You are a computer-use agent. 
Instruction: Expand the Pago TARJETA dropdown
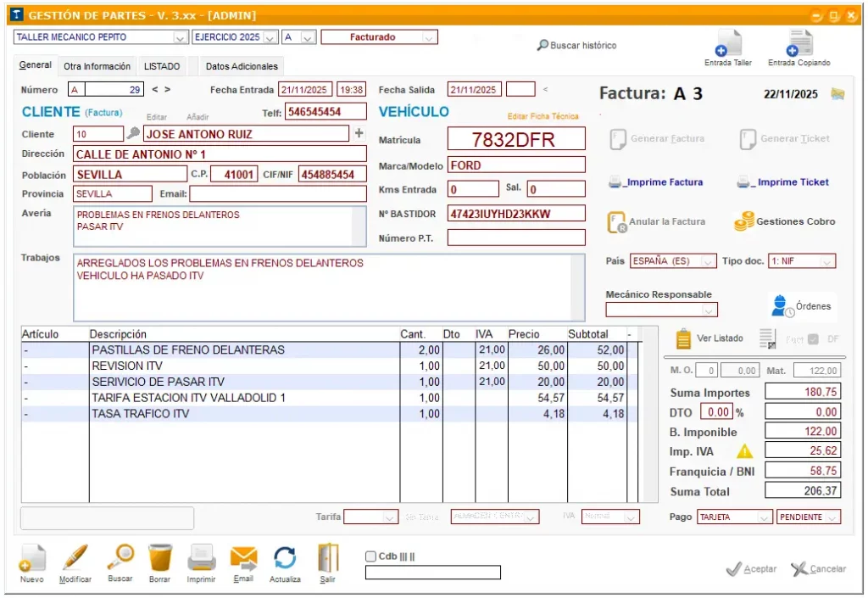click(764, 517)
